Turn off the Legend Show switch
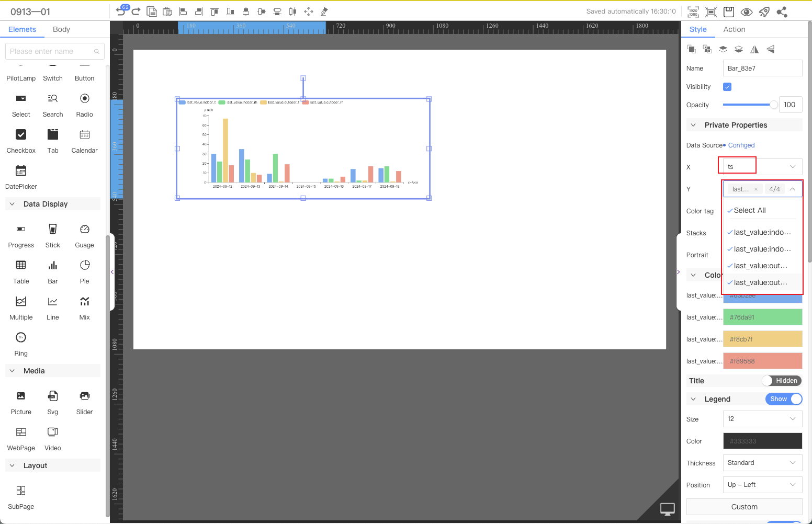This screenshot has height=524, width=812. tap(783, 399)
